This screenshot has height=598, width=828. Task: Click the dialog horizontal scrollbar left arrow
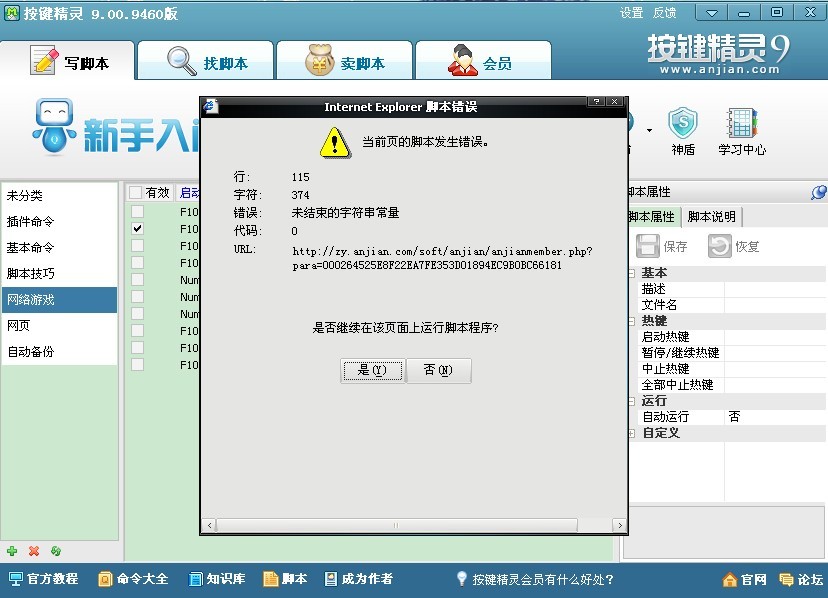point(210,525)
